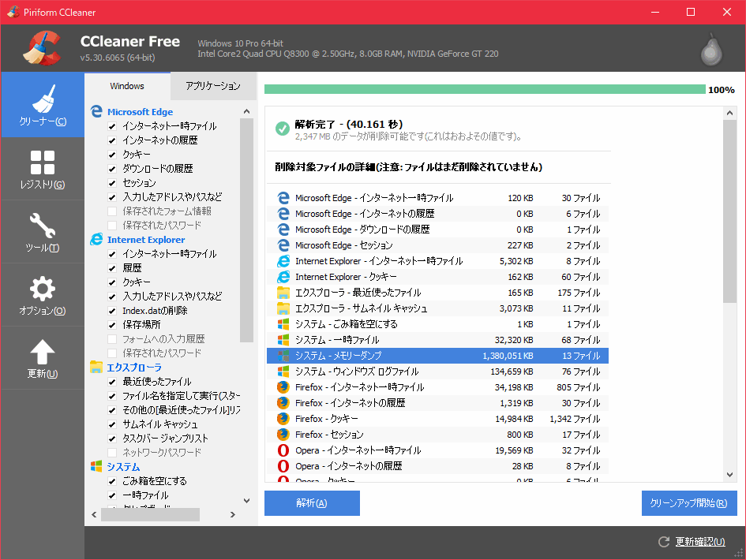Uncheck タスクバー ジャンプリスト checkbox
Image resolution: width=746 pixels, height=560 pixels.
(112, 439)
